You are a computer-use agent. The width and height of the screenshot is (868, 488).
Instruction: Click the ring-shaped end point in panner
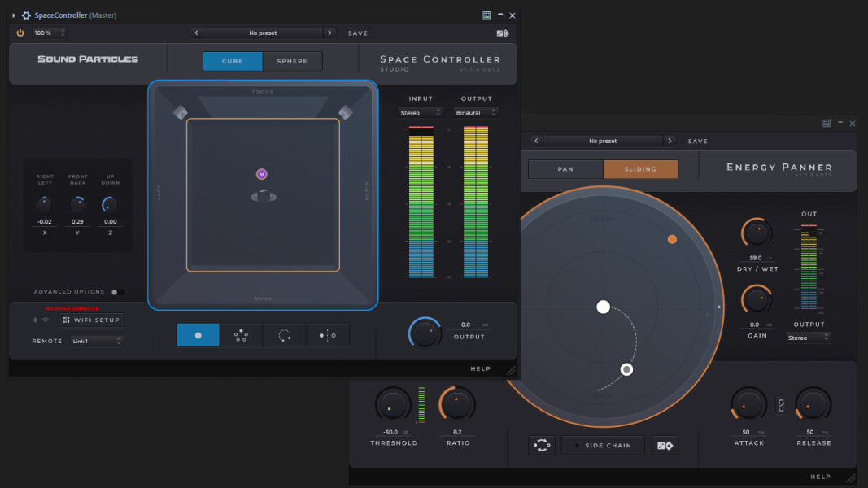pos(626,369)
